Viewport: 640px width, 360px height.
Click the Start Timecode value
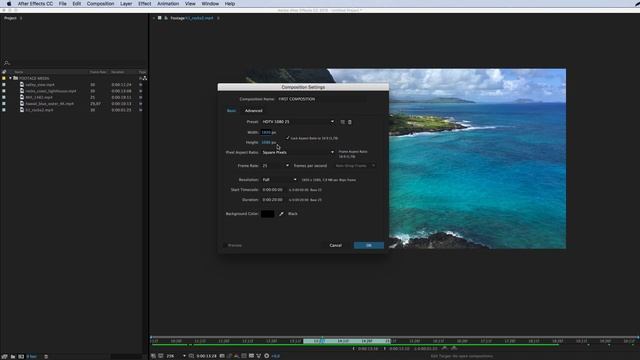tap(272, 190)
